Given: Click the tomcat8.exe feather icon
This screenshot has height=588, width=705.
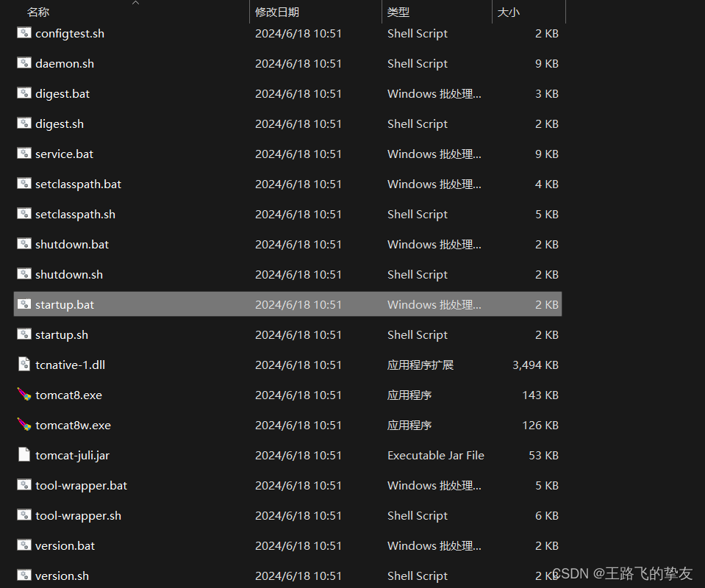Looking at the screenshot, I should tap(24, 394).
